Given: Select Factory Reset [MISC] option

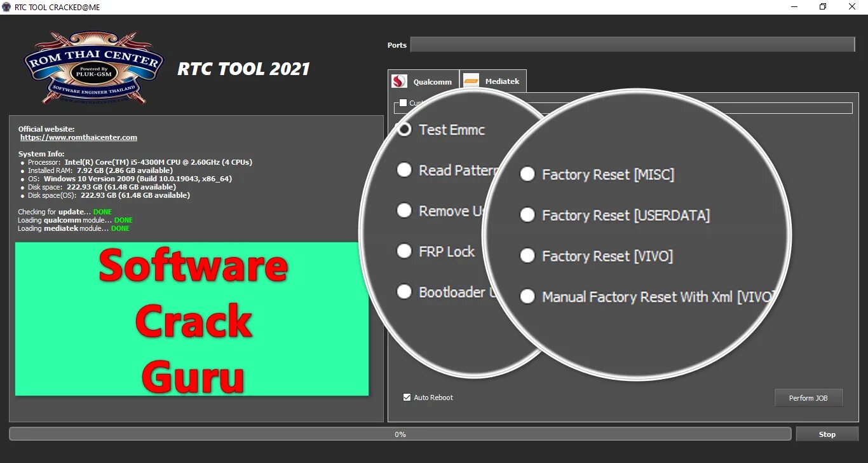Looking at the screenshot, I should pos(527,174).
